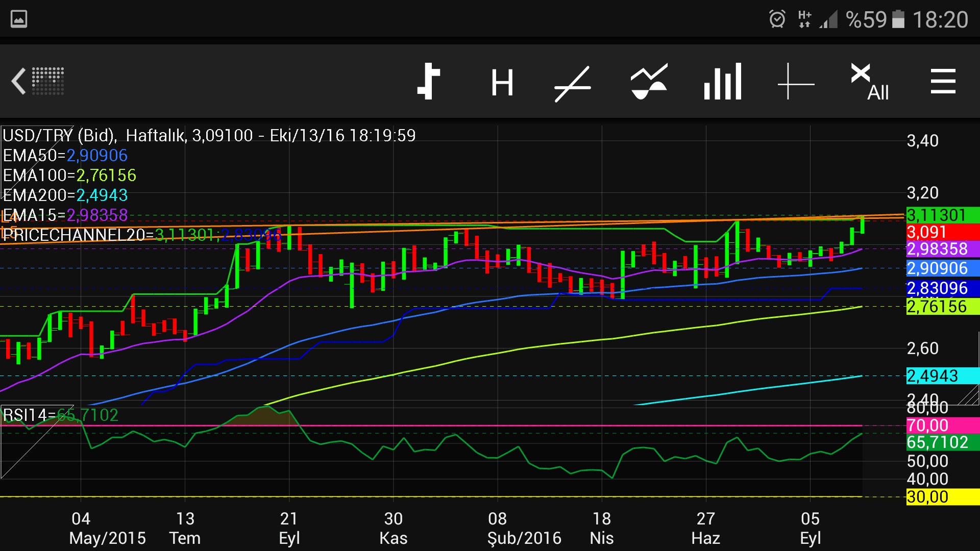This screenshot has width=980, height=551.
Task: Open the chart type (OHLC bar) tool
Action: pyautogui.click(x=429, y=82)
